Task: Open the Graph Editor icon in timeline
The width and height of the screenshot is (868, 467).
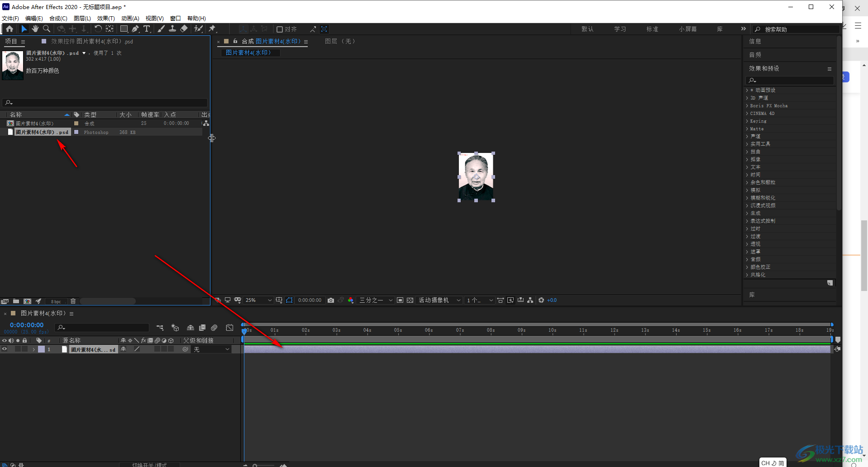Action: [x=230, y=328]
